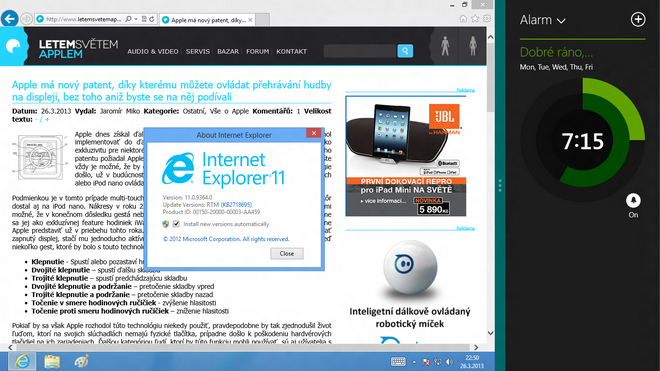Click the volume speaker tray icon
This screenshot has width=660, height=371.
(x=450, y=362)
